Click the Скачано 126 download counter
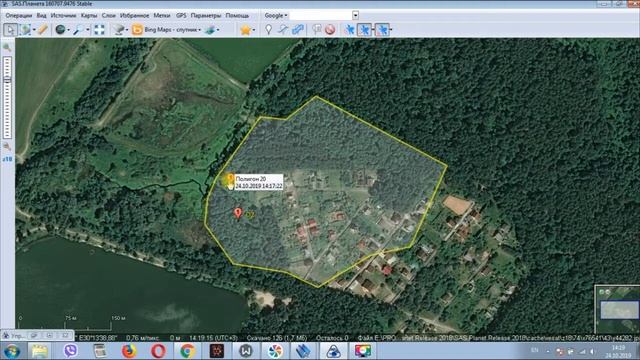 tap(276, 338)
